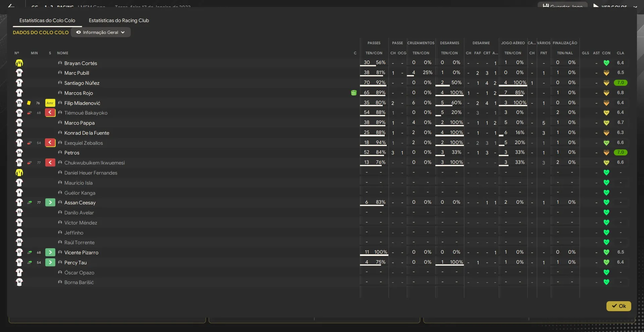
Task: Open Konrad De la Fuente player link
Action: click(87, 133)
